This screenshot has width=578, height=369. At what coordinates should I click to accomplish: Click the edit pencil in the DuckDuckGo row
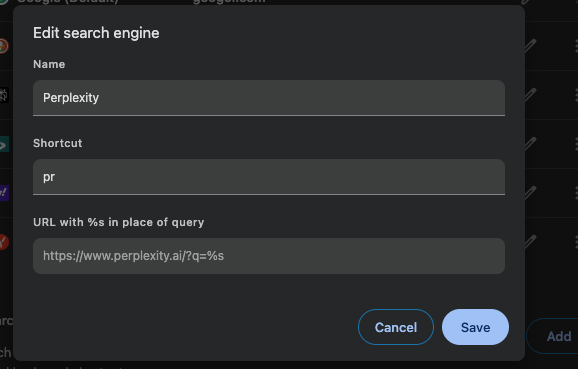click(531, 46)
